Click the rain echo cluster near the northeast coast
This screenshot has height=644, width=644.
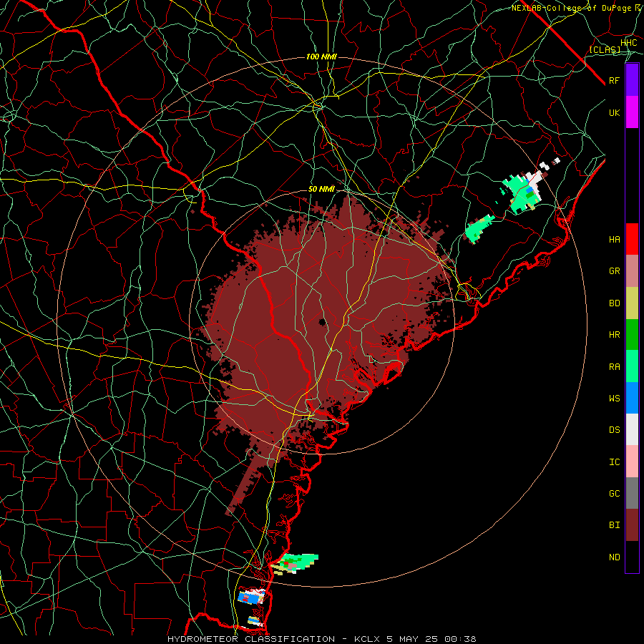coord(523,193)
